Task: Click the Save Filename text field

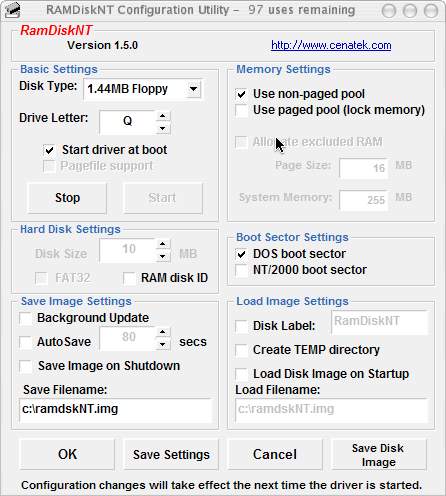Action: tap(115, 410)
